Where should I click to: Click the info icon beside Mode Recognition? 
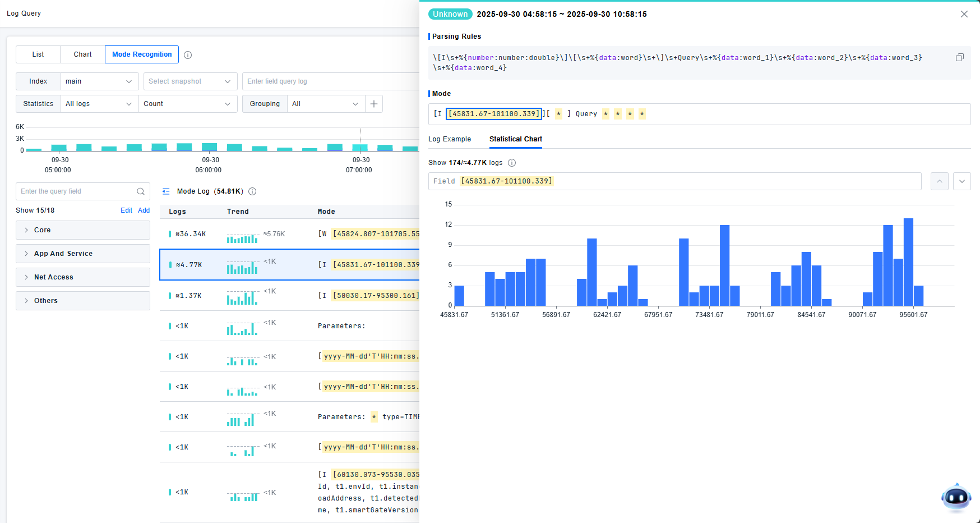tap(188, 55)
